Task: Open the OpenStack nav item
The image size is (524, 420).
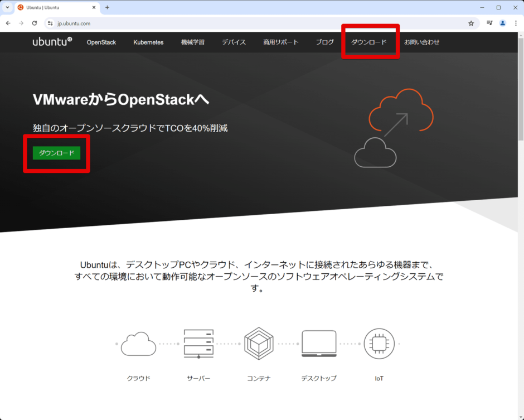Action: [101, 42]
